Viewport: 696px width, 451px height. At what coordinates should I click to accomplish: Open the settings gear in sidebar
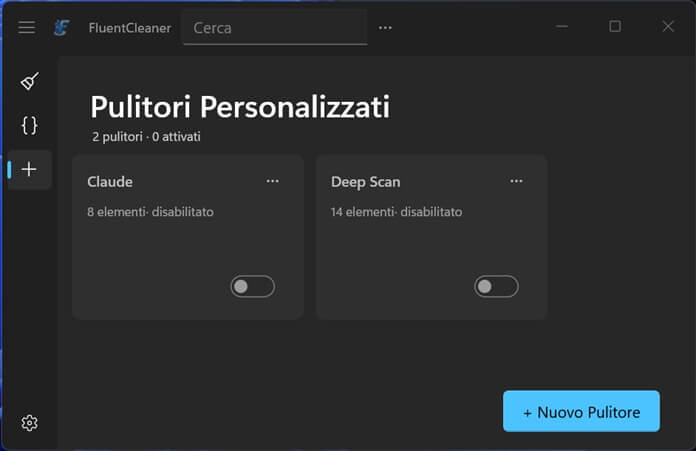pos(30,423)
